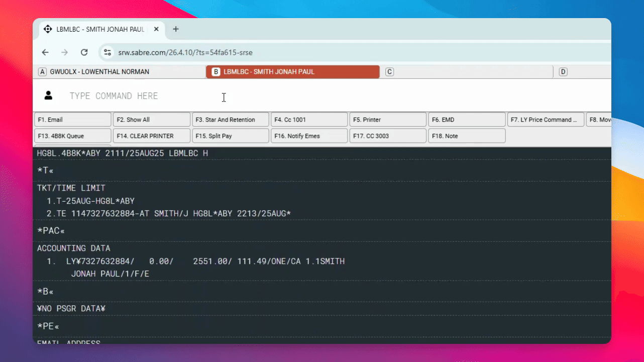Select work area B LBMLBC SMITH
Screen dimensions: 644x362
pyautogui.click(x=293, y=72)
